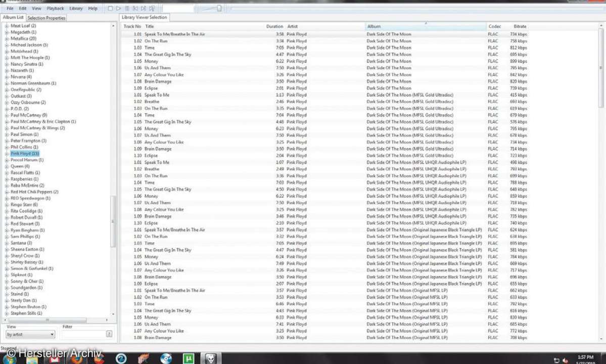Select the Library Viewer Selection tab

pyautogui.click(x=144, y=17)
